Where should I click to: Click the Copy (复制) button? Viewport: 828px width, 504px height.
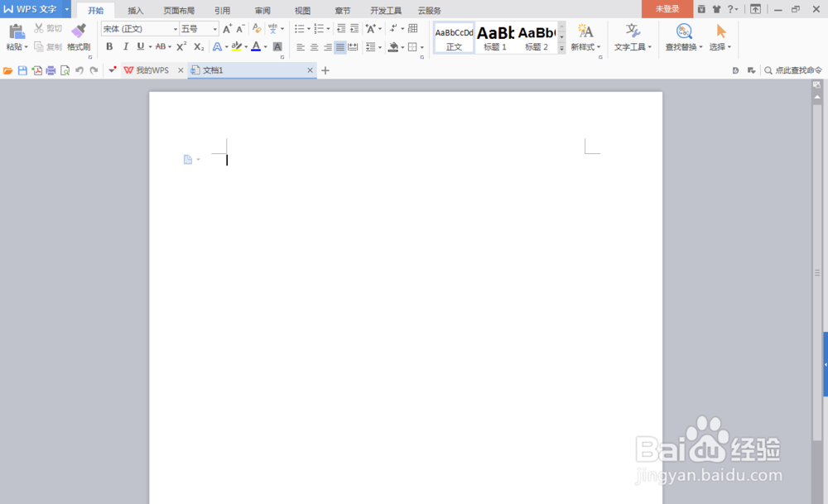pos(48,47)
